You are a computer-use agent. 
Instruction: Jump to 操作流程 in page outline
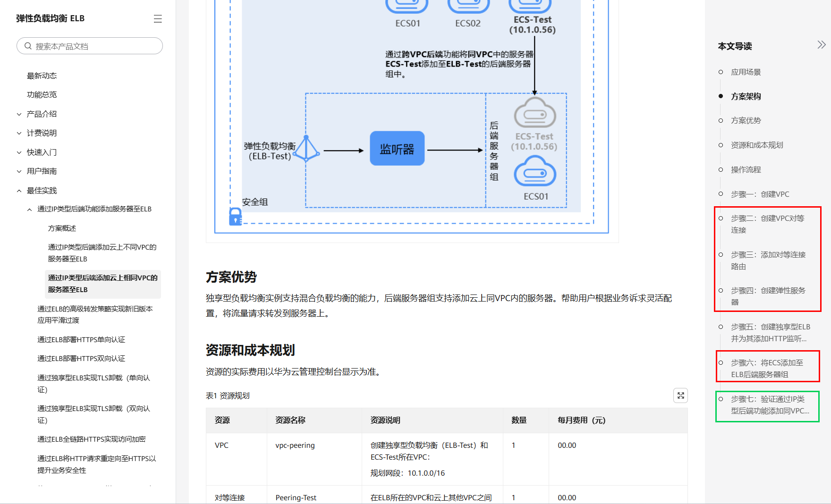(746, 169)
